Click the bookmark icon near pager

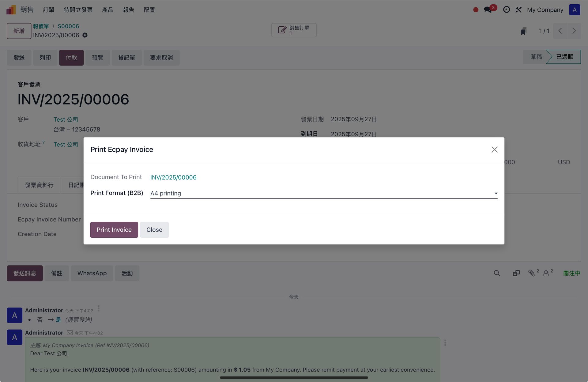pos(524,31)
